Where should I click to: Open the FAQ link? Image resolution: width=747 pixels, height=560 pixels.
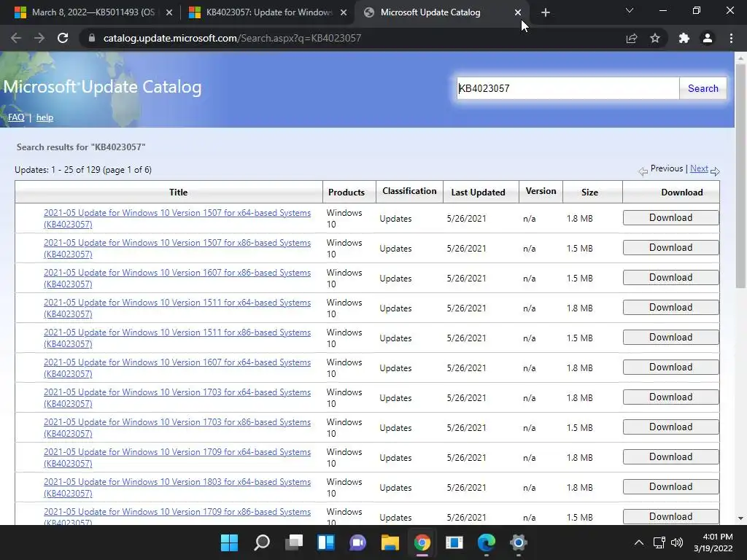pos(16,117)
